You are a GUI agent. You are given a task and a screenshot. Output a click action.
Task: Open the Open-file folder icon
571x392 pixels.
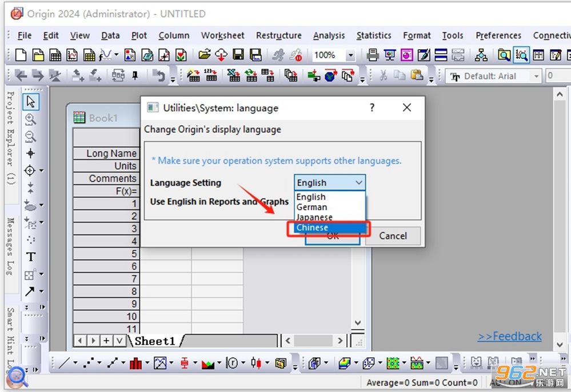(204, 55)
